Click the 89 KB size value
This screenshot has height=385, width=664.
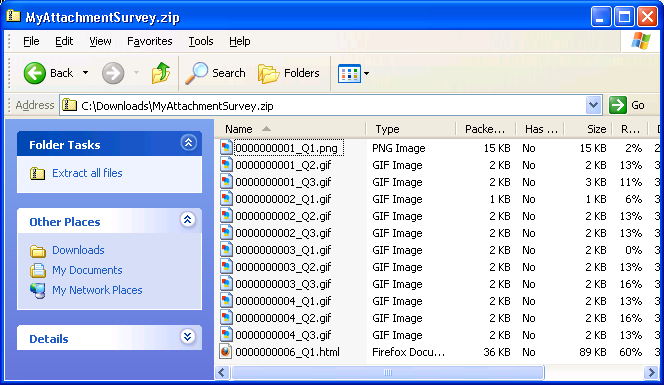pos(593,352)
